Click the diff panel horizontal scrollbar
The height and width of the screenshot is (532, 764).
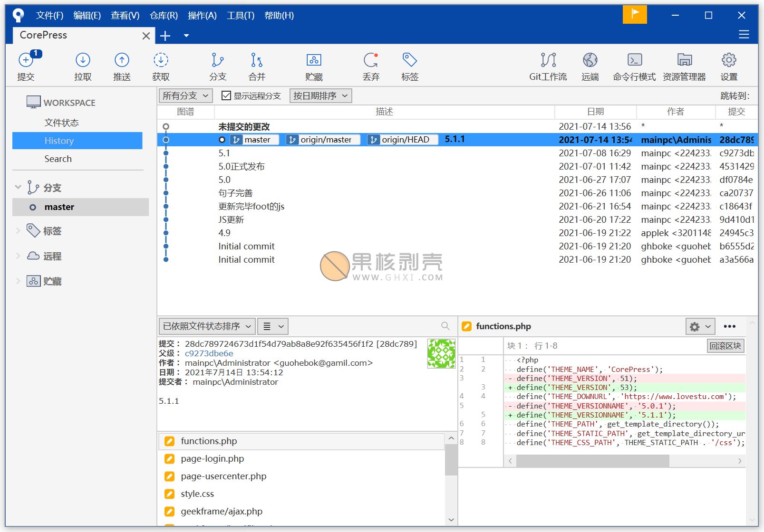tap(592, 461)
